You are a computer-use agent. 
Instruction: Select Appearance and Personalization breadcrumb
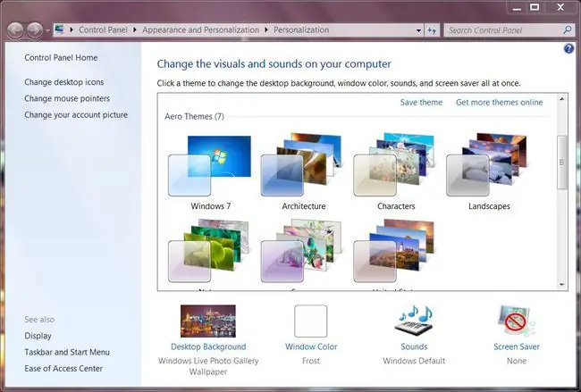[200, 30]
